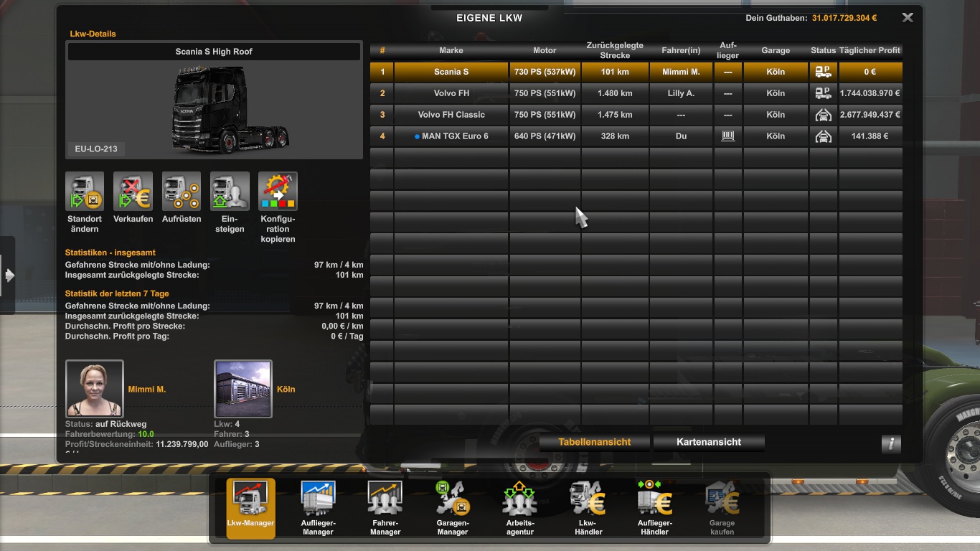Click the Scania S High Roof title

214,52
